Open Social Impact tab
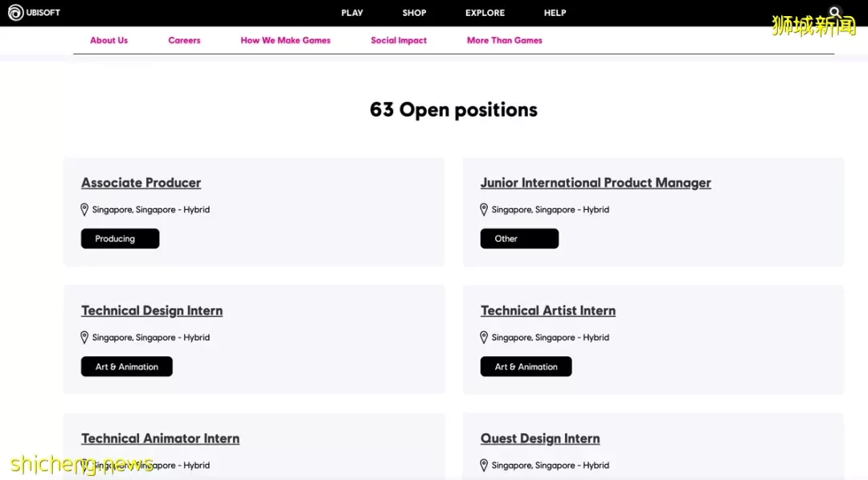868x480 pixels. click(399, 40)
